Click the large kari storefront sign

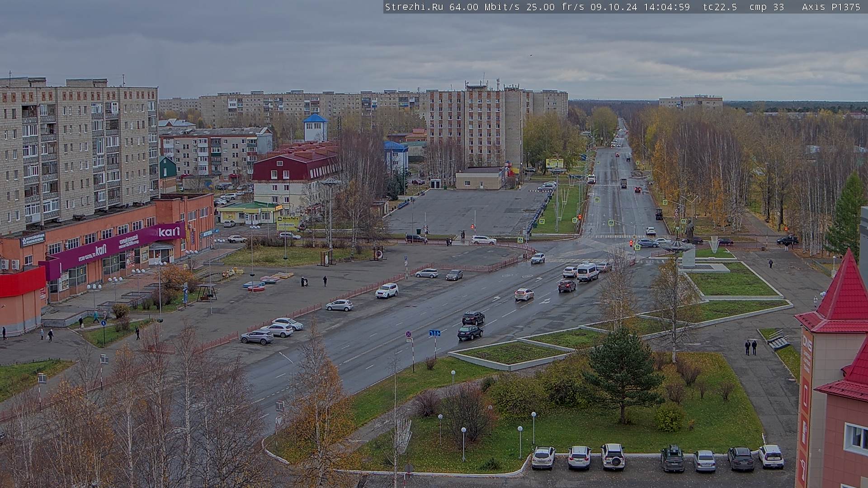pyautogui.click(x=169, y=232)
